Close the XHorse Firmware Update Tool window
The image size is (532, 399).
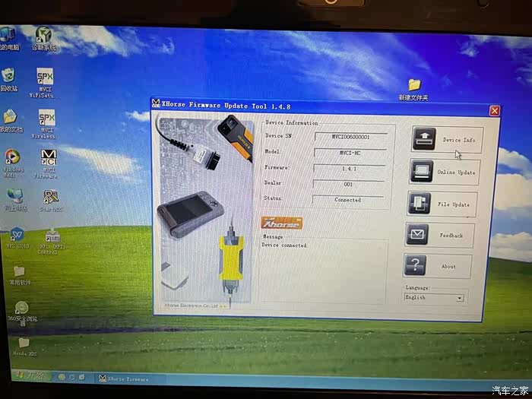click(x=495, y=111)
